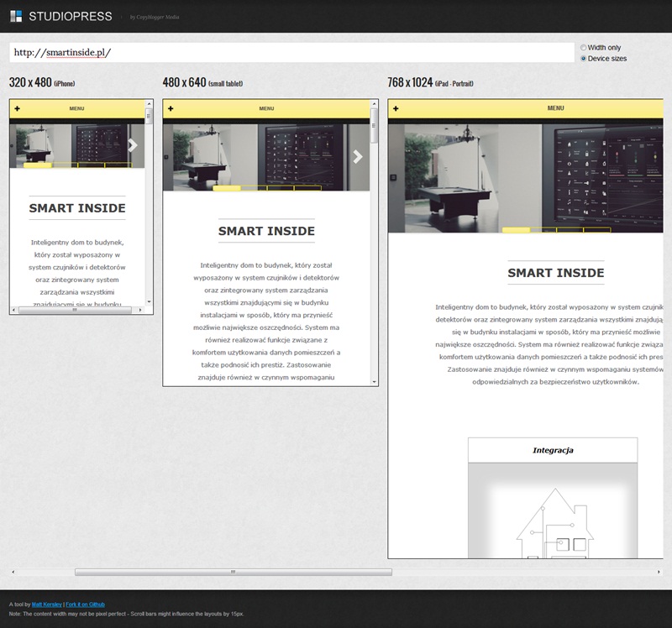The image size is (672, 628).
Task: Click the page's bottom horizontal scrollbar thumb
Action: click(233, 572)
